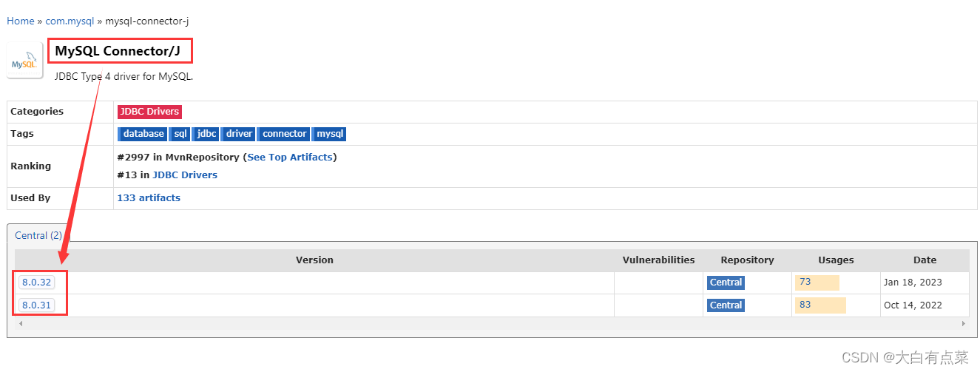Select the connector tag

pyautogui.click(x=284, y=134)
